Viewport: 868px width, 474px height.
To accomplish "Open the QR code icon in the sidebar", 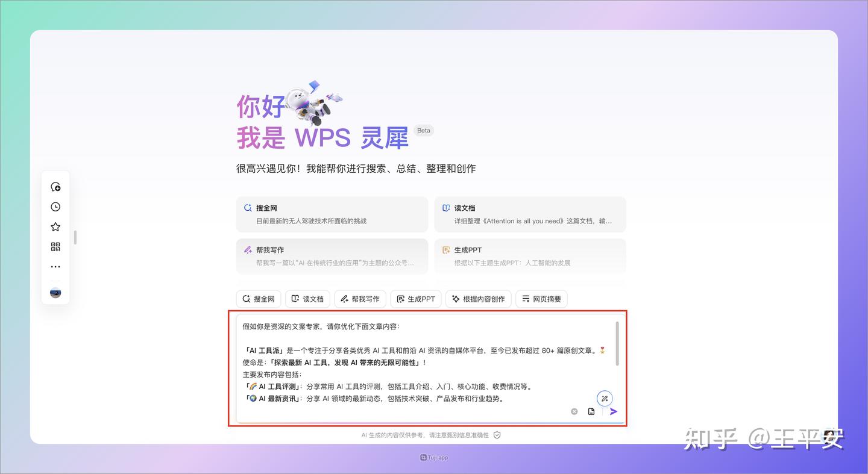I will tap(55, 246).
